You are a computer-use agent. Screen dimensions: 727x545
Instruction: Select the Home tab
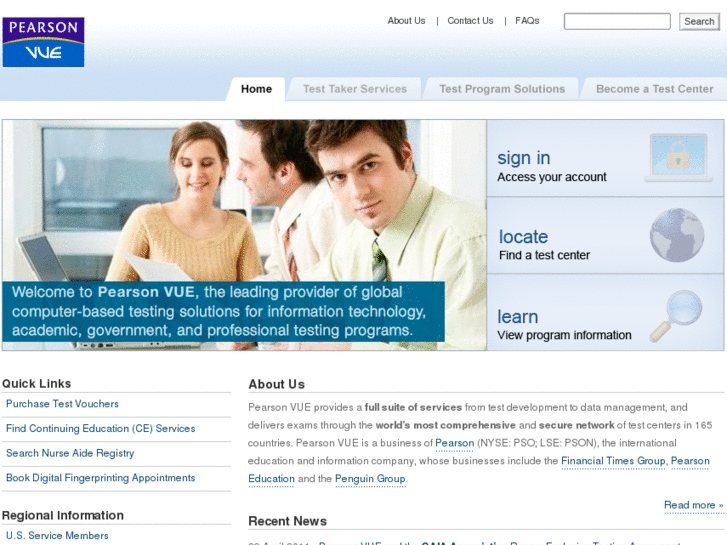coord(256,89)
